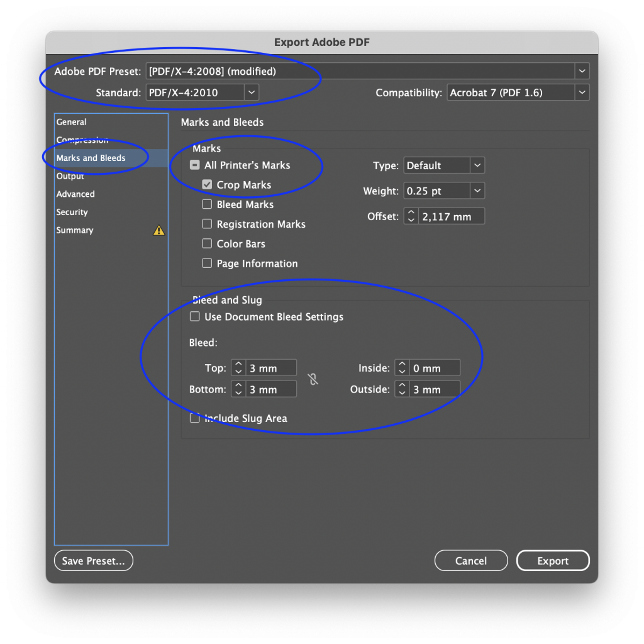Click the Bottom bleed stepper arrows
The image size is (644, 644).
238,389
